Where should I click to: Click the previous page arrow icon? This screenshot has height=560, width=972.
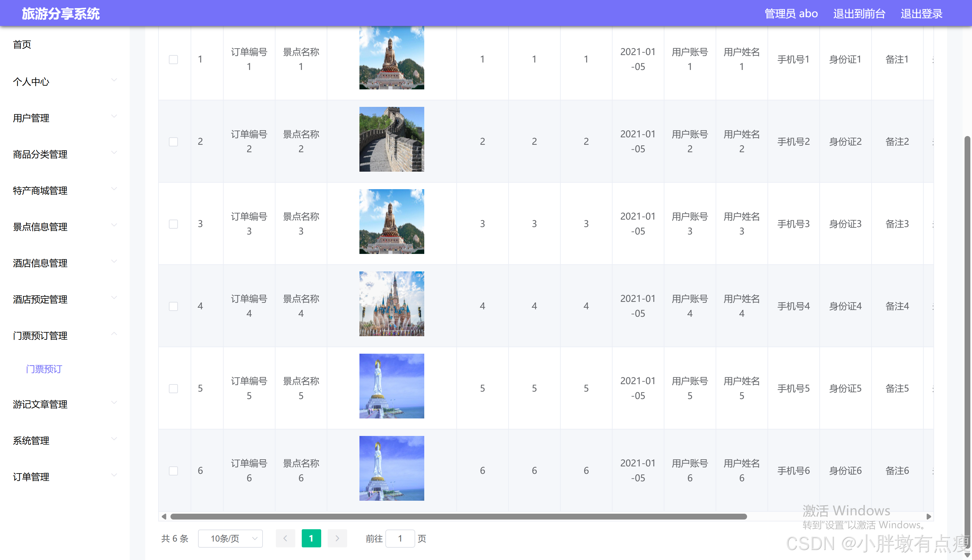click(285, 538)
